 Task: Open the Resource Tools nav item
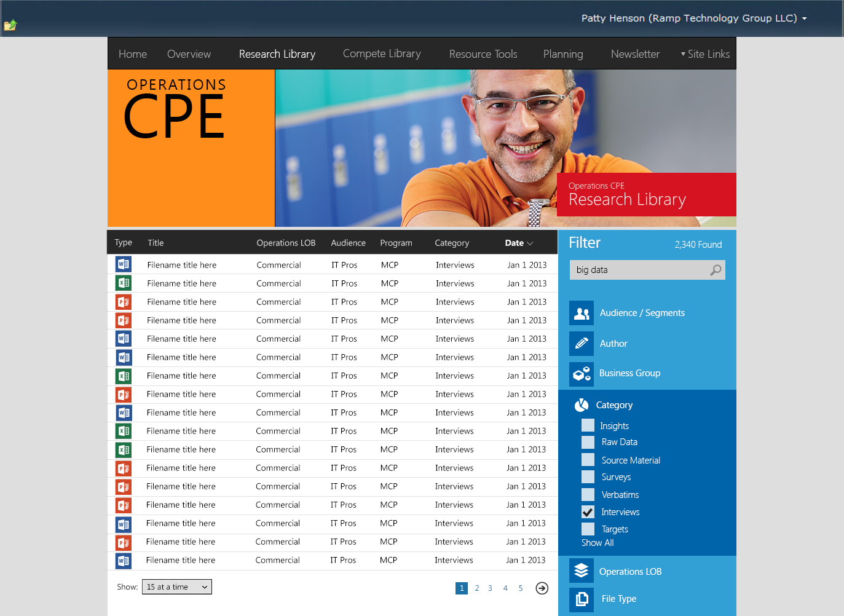coord(483,54)
